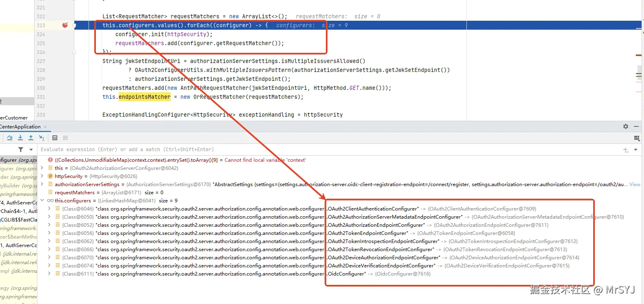Click the Evaluate expression input field
644x304 pixels.
[329, 150]
